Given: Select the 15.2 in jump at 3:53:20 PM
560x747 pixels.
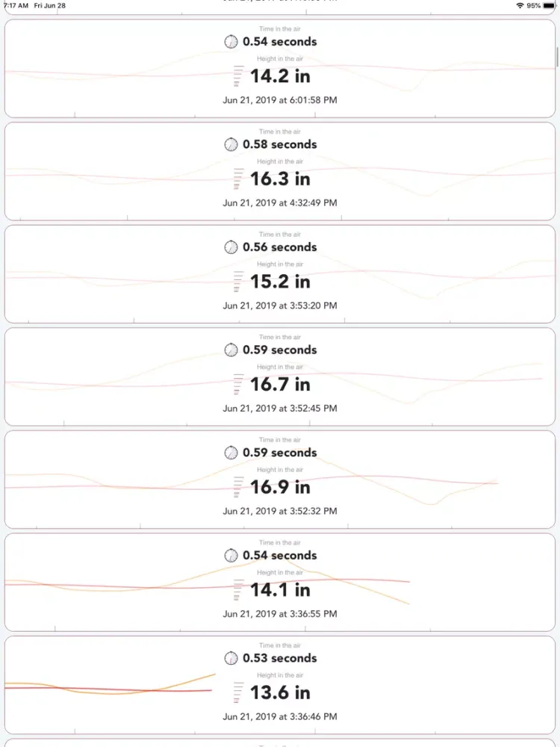Looking at the screenshot, I should point(280,274).
